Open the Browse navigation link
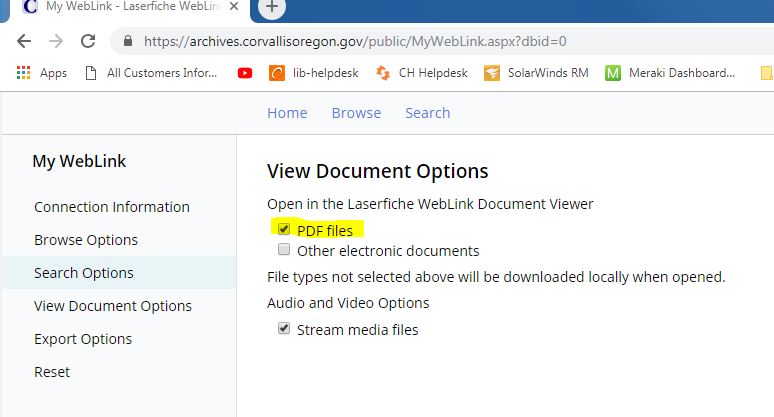 (356, 113)
